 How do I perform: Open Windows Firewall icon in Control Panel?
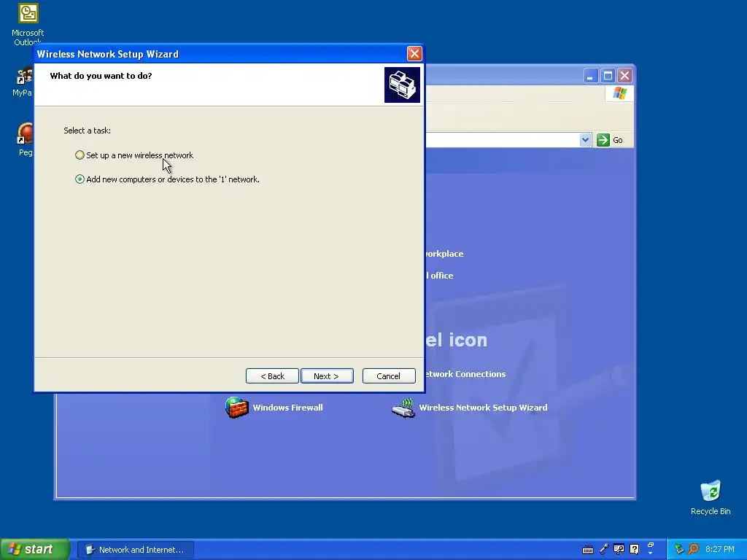(x=237, y=408)
